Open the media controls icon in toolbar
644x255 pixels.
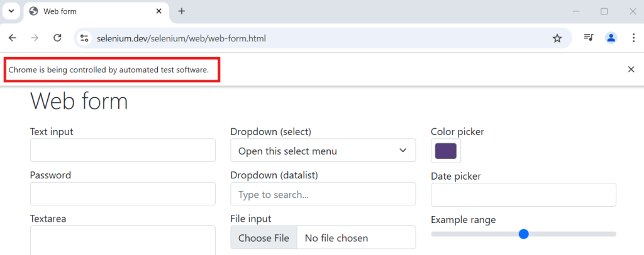589,38
